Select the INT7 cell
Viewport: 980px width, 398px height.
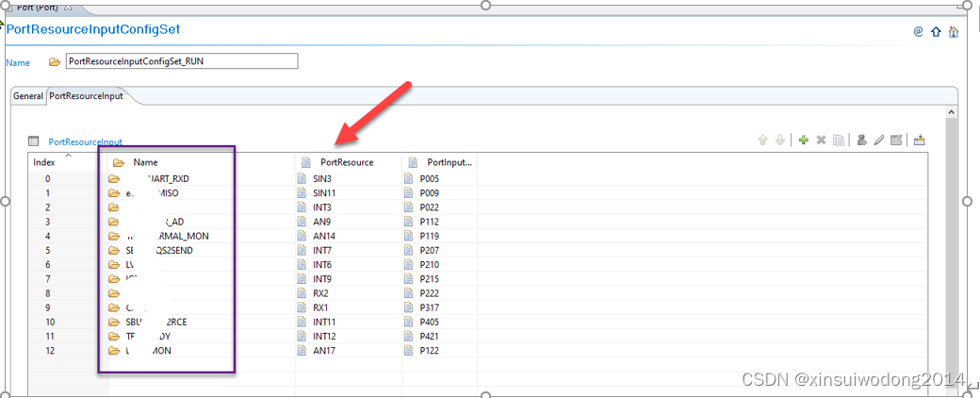(x=322, y=251)
